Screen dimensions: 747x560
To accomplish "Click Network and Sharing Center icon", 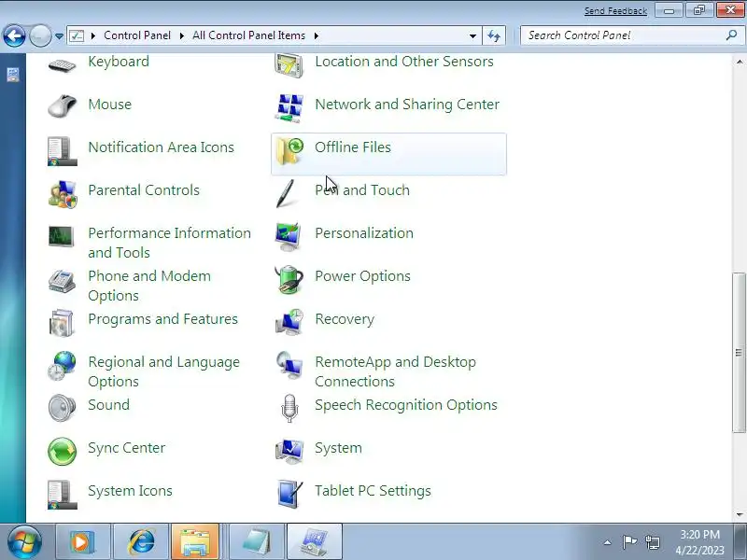I will click(x=289, y=107).
